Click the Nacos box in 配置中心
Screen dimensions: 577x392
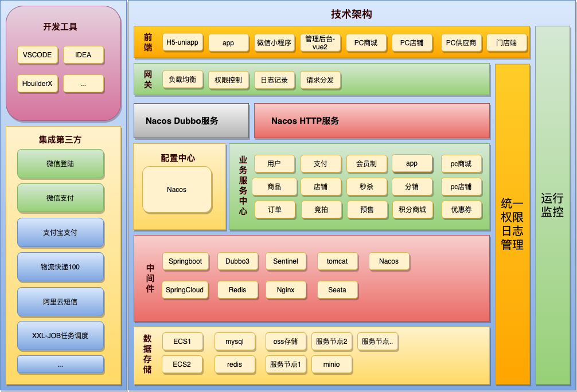177,189
